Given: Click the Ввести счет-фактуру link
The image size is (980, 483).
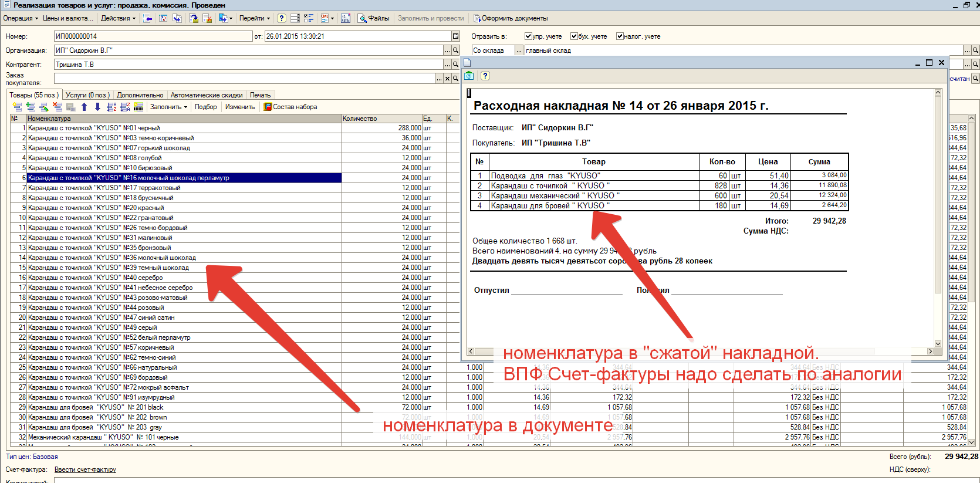Looking at the screenshot, I should pos(85,470).
